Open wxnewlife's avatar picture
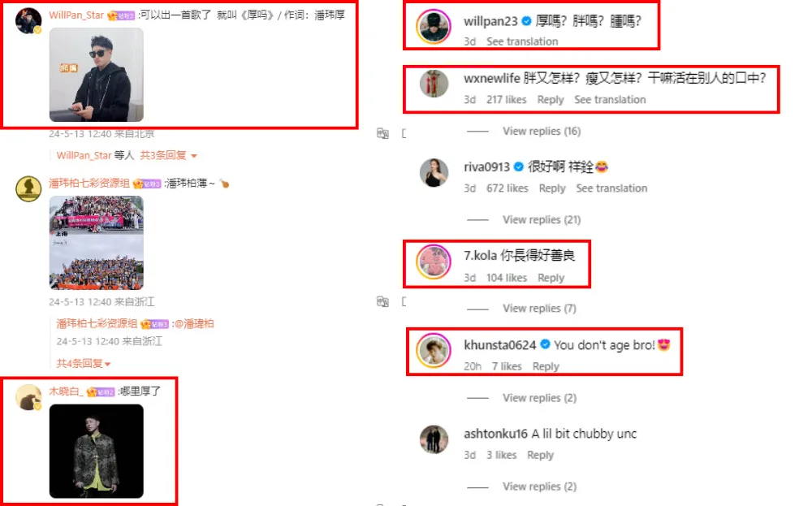The height and width of the screenshot is (506, 812). 434,84
